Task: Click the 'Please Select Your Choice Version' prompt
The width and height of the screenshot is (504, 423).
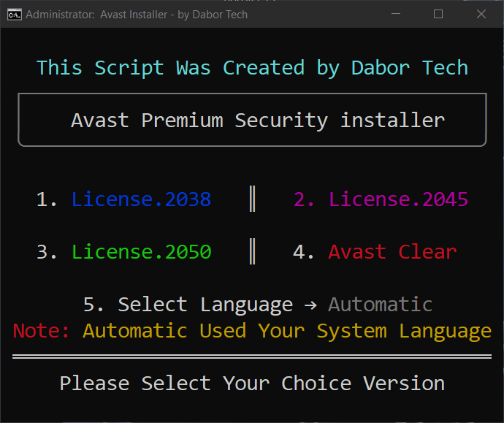Action: point(252,384)
